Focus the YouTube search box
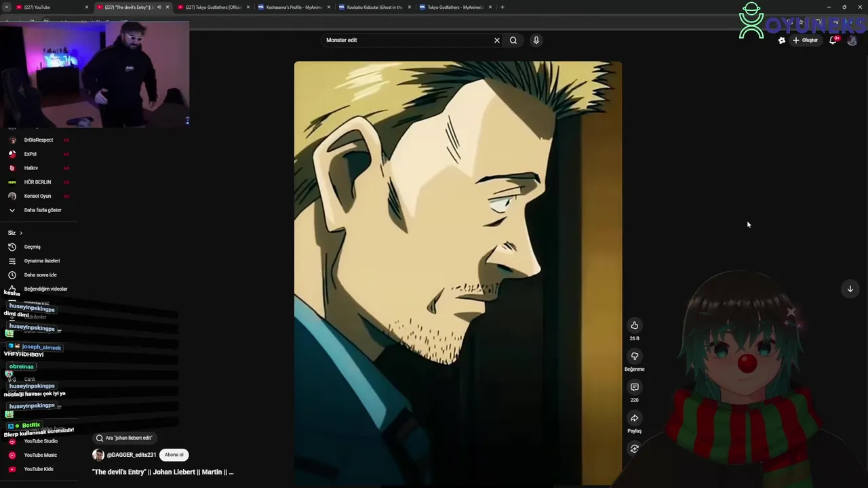Image resolution: width=868 pixels, height=488 pixels. point(409,40)
